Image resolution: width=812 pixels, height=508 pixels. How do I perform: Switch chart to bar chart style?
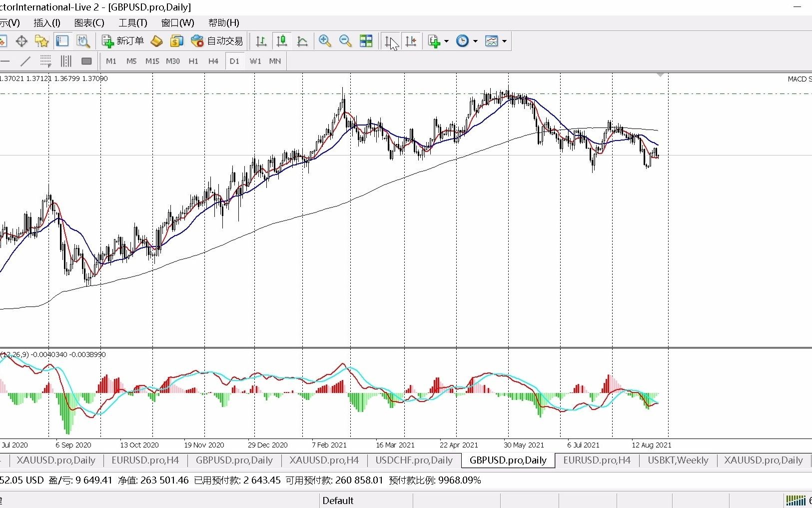pos(261,41)
